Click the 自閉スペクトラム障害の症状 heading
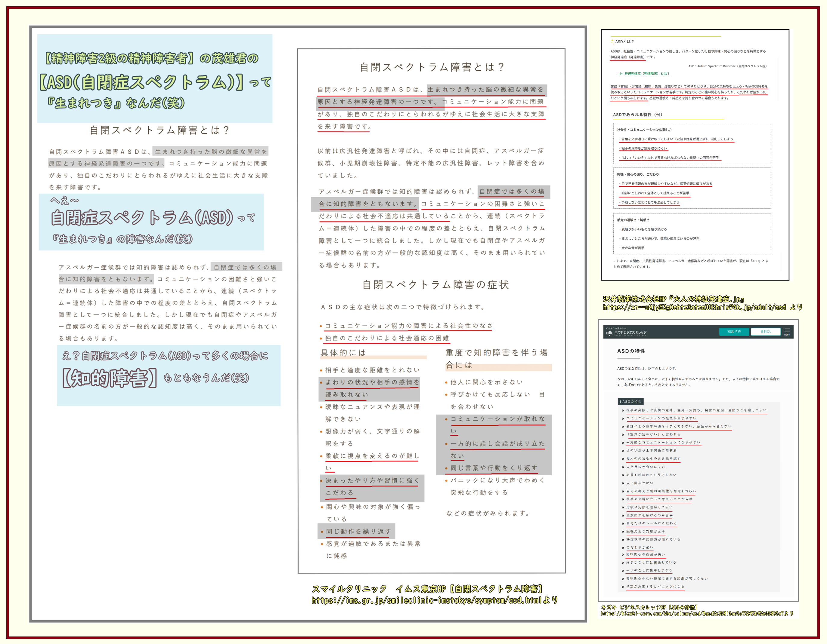 click(x=435, y=284)
